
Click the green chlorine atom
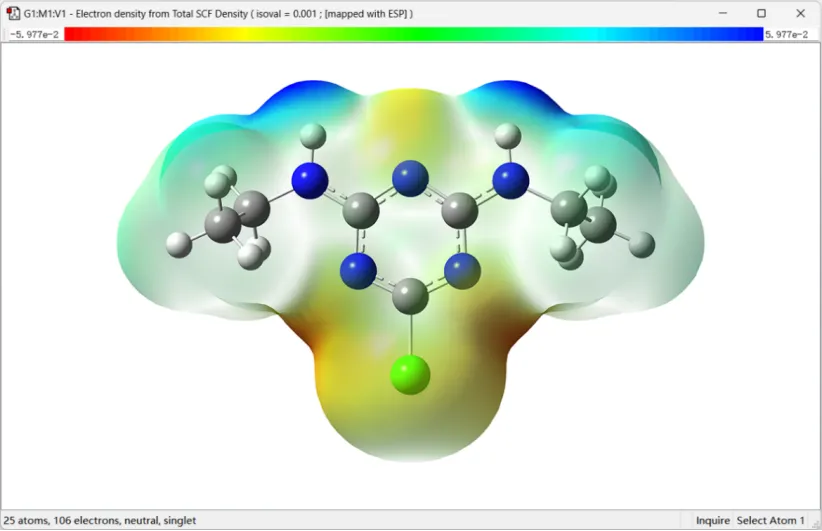tap(410, 374)
